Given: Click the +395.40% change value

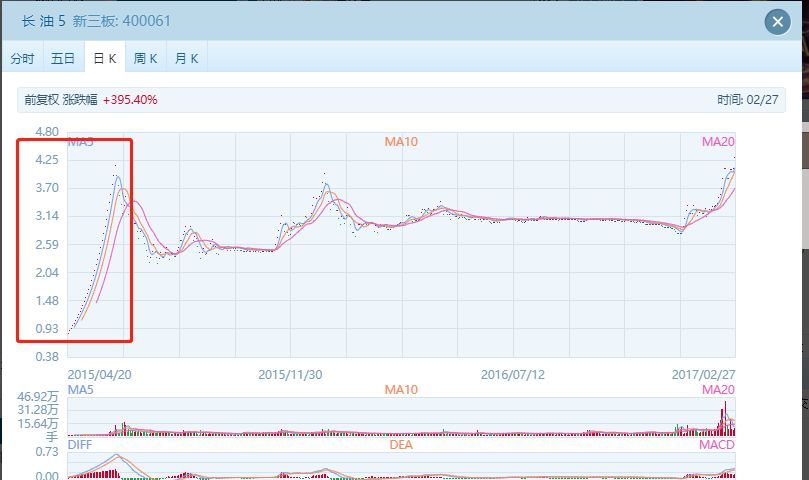Looking at the screenshot, I should pos(130,100).
